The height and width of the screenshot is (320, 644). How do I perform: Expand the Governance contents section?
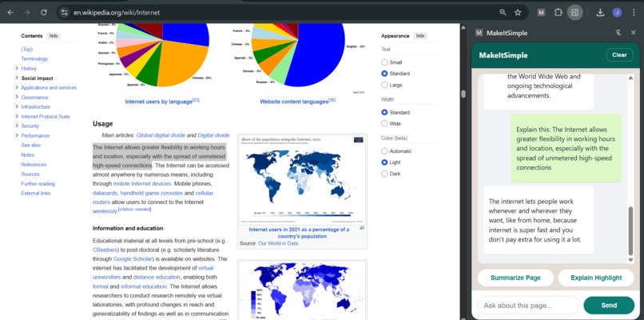tap(17, 97)
